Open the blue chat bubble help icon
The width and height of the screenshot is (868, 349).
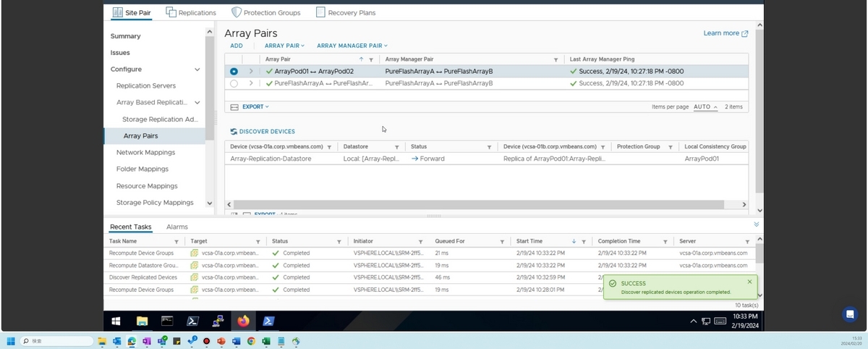point(850,314)
